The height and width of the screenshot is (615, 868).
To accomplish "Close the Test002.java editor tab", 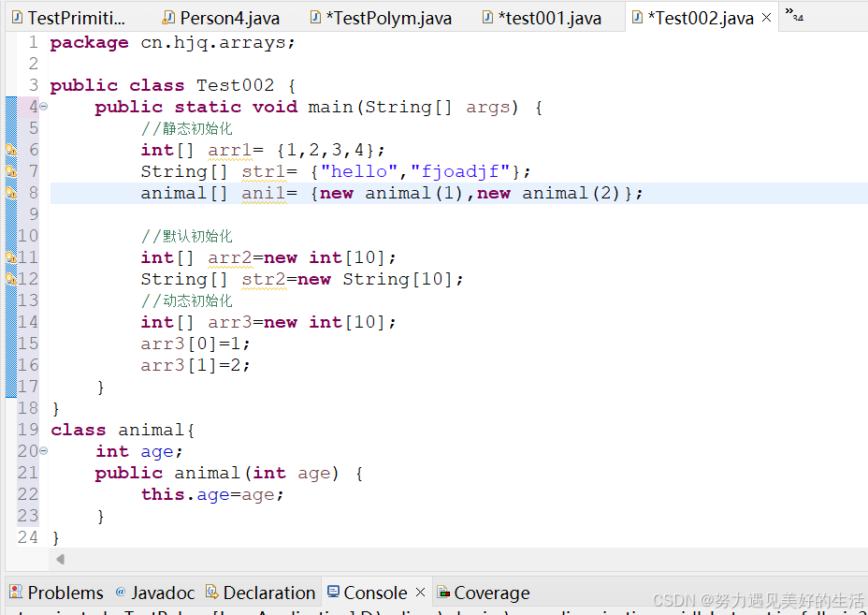I will point(765,16).
